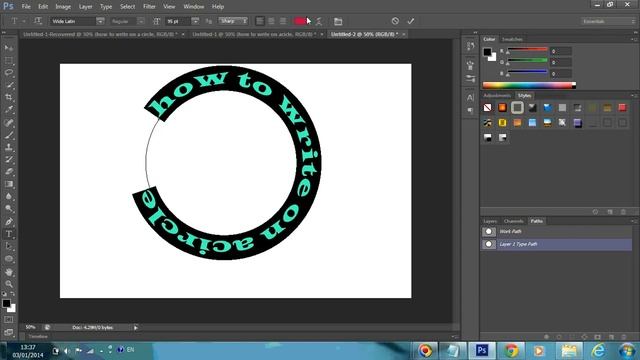Viewport: 640px width, 360px height.
Task: Select the Work Path row
Action: point(556,231)
